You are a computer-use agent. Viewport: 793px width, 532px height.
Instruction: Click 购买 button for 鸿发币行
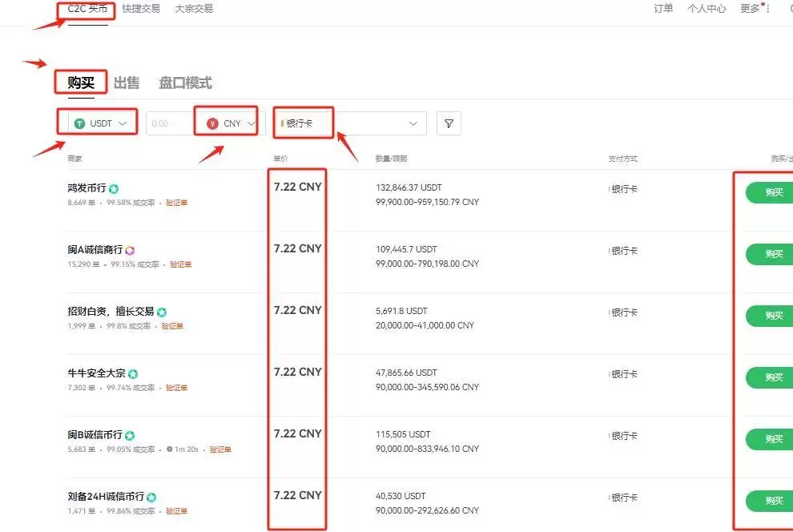[x=772, y=193]
